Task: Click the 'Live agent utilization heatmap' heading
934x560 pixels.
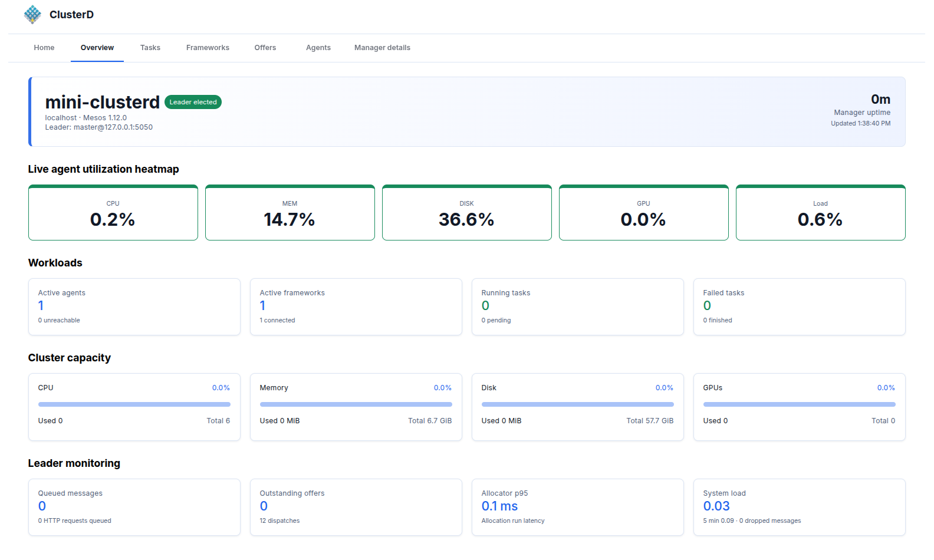Action: (104, 169)
